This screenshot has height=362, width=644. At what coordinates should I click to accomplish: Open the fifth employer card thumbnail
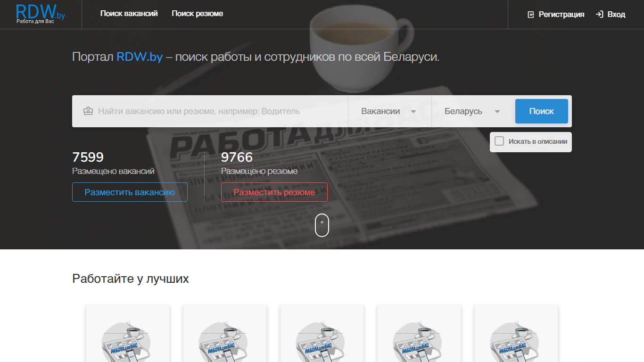coord(516,334)
